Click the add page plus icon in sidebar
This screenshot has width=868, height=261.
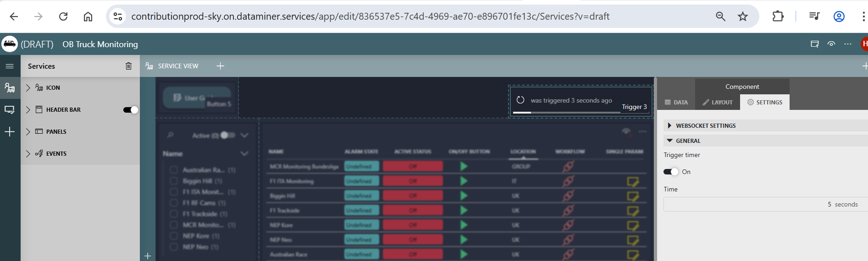pos(10,132)
